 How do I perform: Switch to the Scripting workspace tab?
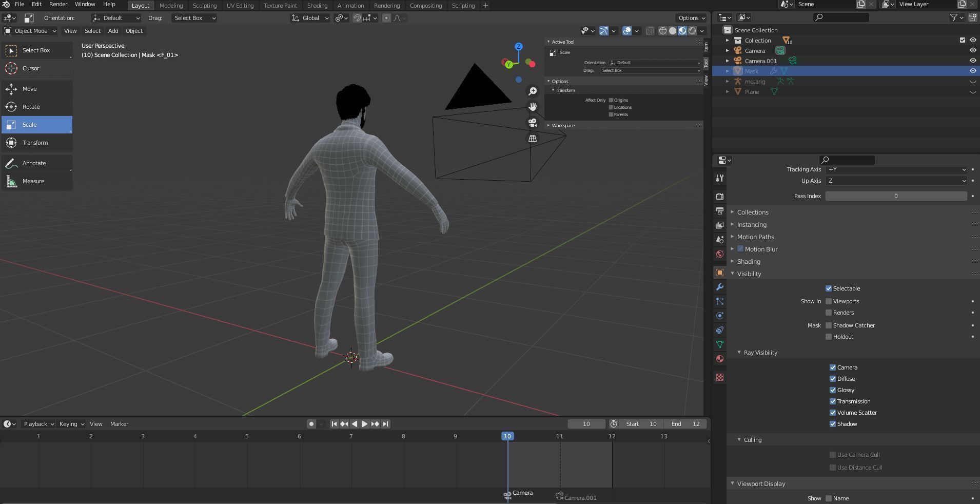(x=463, y=6)
